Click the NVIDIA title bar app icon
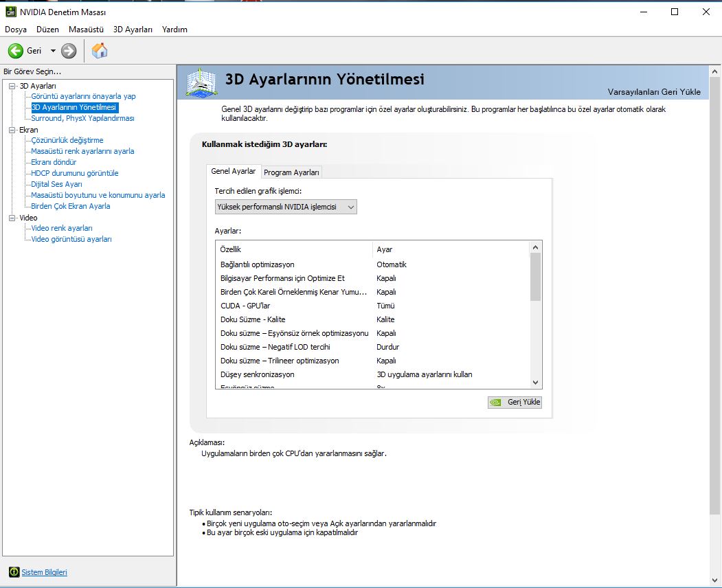Screen dimensions: 722x588 [x=10, y=12]
